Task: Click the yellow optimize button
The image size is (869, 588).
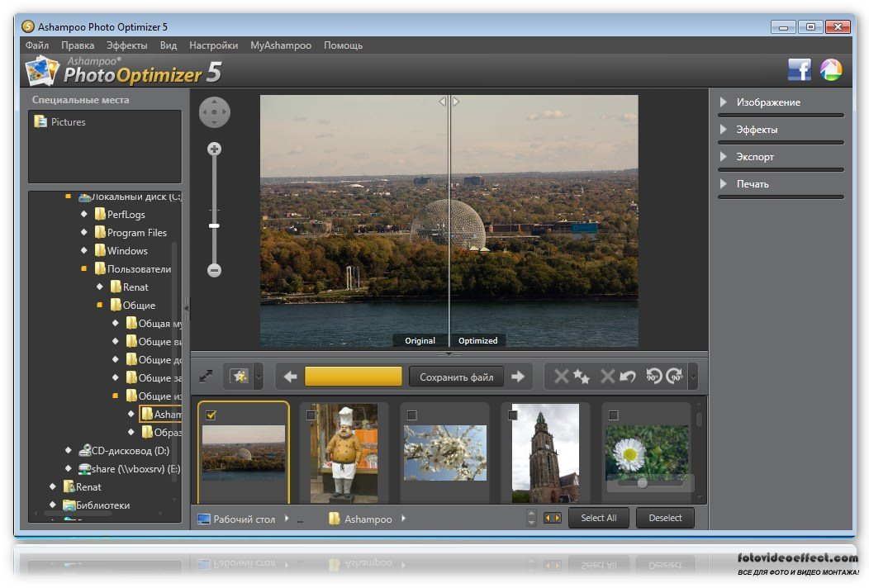Action: [x=353, y=377]
